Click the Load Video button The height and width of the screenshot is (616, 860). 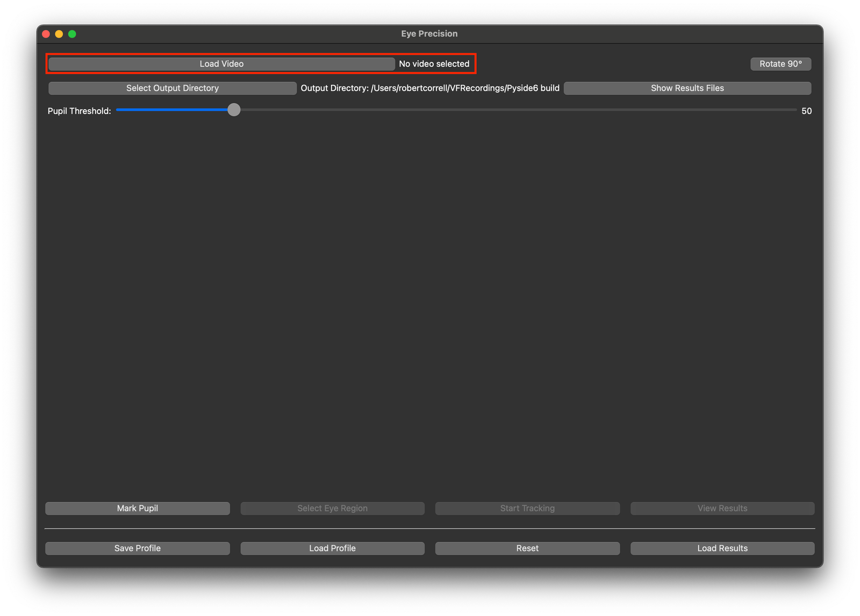tap(221, 64)
